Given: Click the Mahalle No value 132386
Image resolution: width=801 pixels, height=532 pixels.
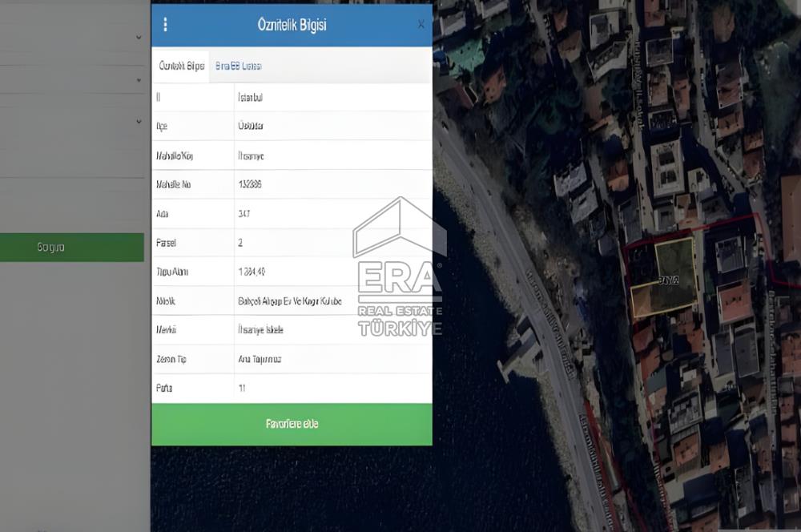Looking at the screenshot, I should [x=250, y=184].
